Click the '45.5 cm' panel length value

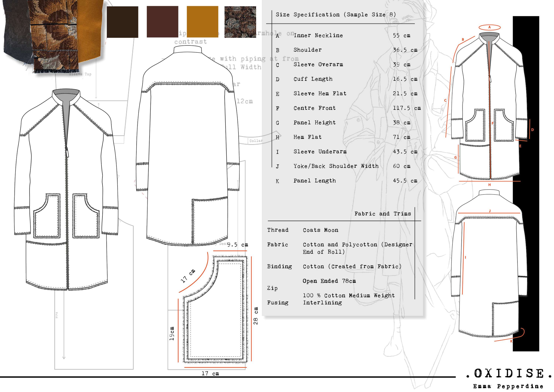405,181
